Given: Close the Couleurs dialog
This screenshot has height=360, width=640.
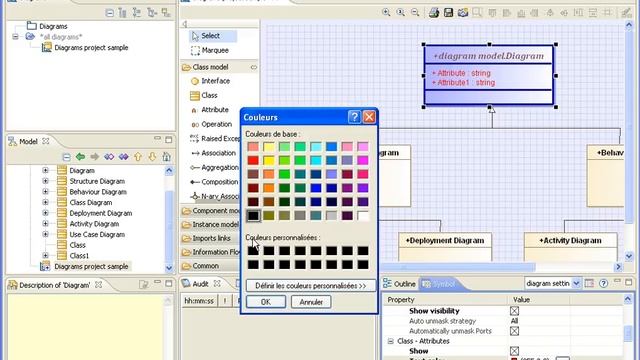Looking at the screenshot, I should click(x=369, y=117).
